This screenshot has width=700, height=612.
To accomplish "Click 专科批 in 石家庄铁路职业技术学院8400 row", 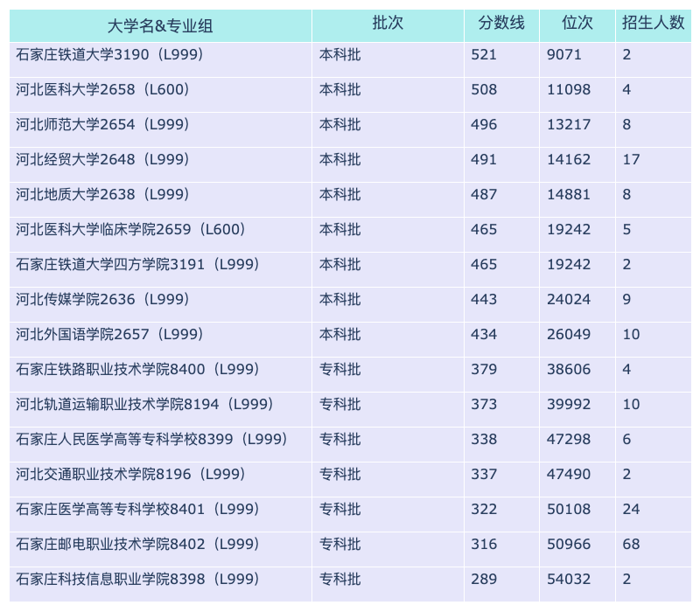I will click(339, 369).
